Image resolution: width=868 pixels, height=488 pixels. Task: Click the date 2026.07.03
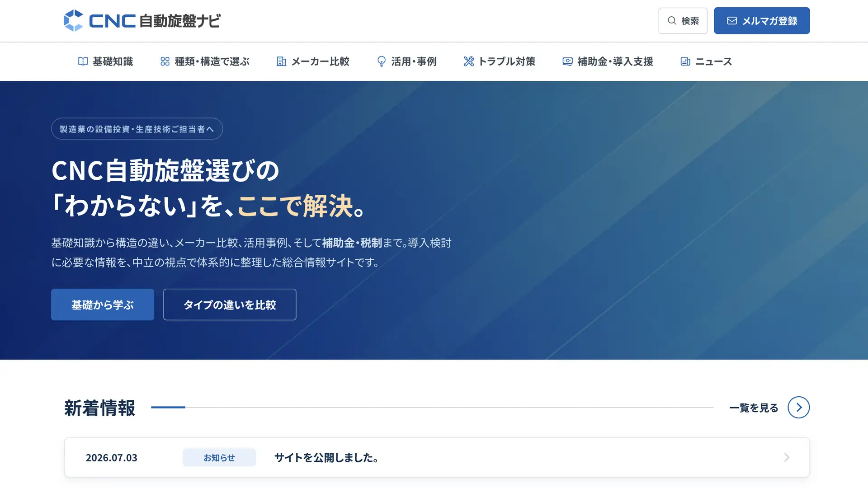click(112, 458)
